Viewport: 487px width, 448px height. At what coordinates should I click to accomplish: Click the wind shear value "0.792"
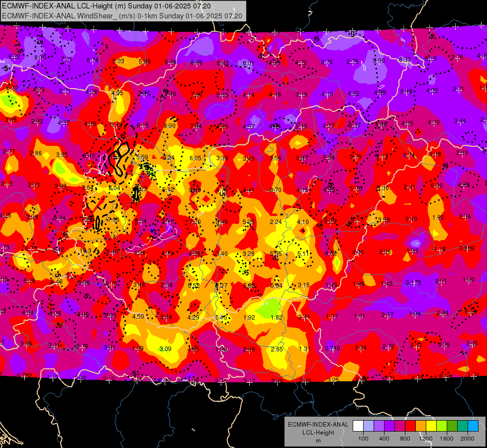[24, 375]
